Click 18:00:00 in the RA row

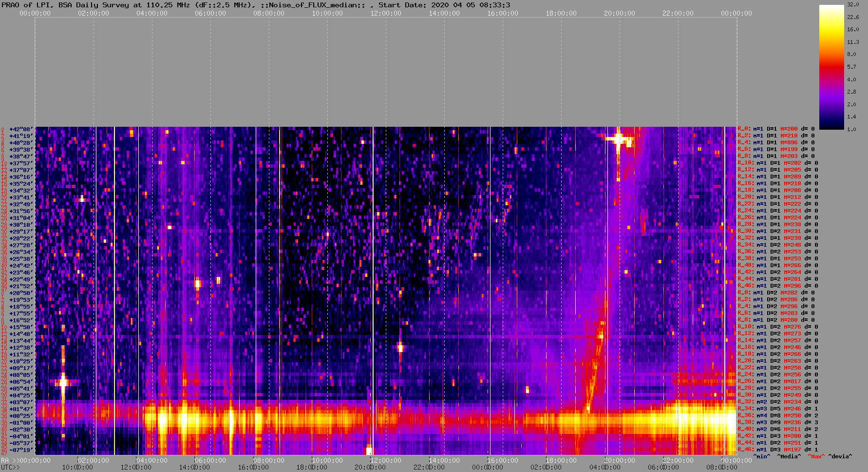(x=561, y=460)
